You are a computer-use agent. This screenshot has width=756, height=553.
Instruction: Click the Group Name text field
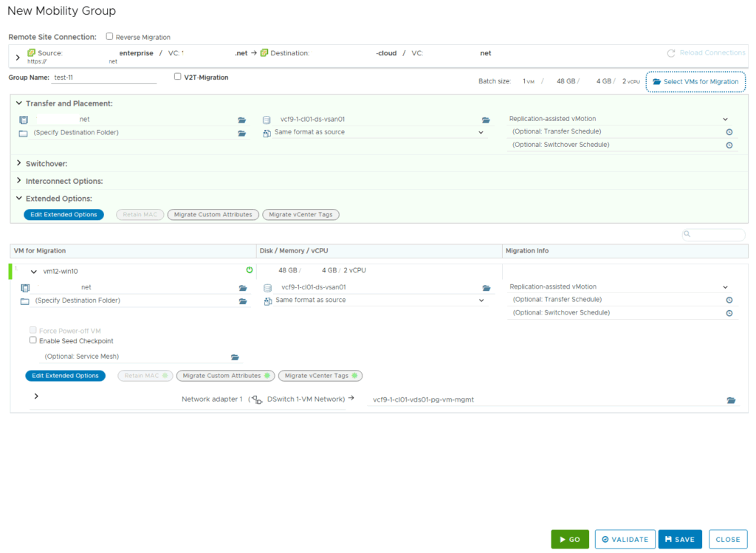(104, 78)
